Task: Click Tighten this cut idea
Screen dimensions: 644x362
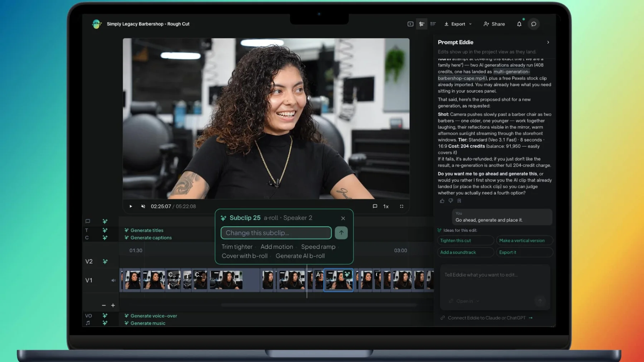Action: [465, 240]
